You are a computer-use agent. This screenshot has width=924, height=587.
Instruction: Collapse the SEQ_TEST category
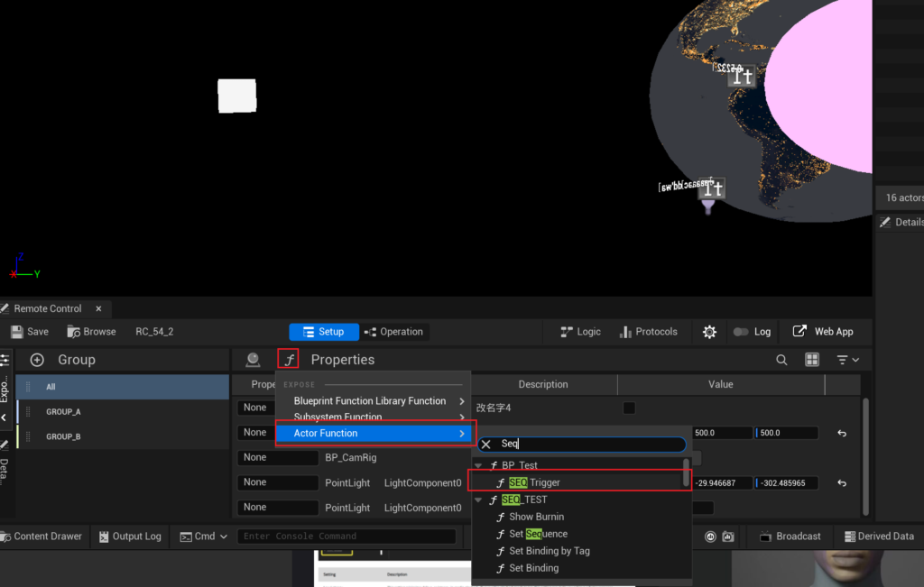[478, 500]
